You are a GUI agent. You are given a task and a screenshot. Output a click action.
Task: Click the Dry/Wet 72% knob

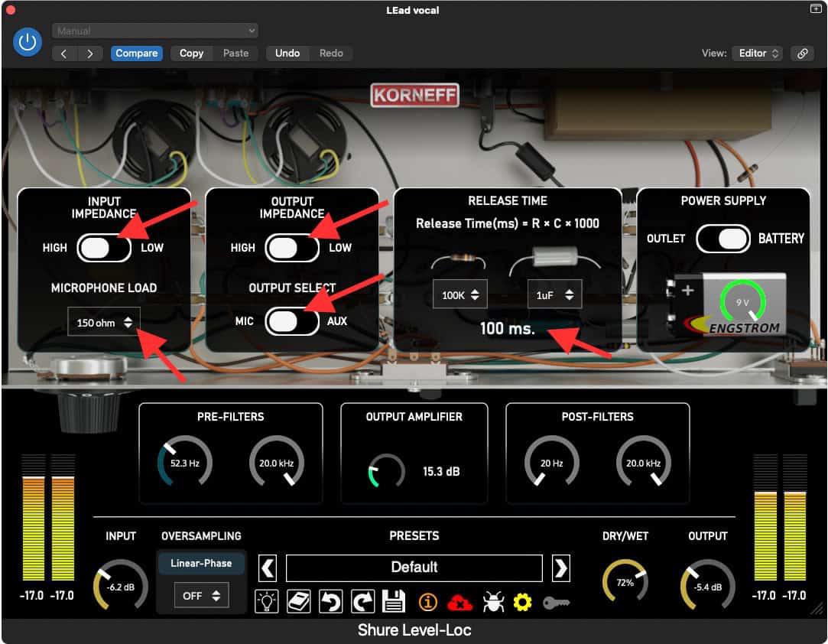coord(625,582)
